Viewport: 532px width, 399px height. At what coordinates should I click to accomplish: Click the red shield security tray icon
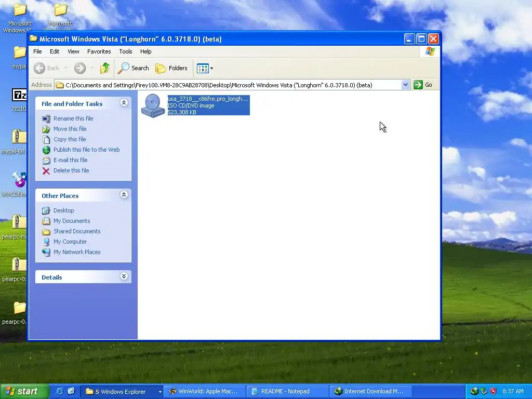(494, 391)
